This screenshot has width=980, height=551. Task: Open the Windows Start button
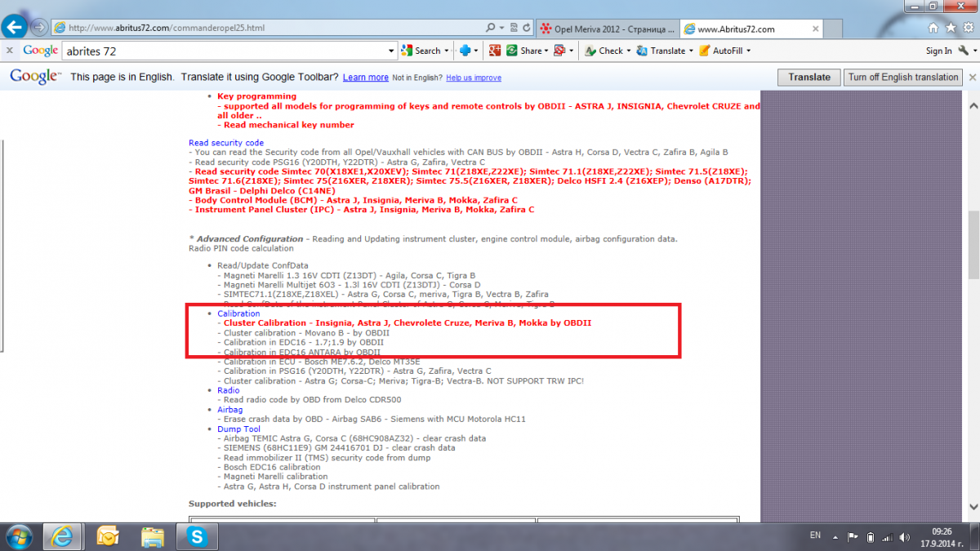(18, 536)
